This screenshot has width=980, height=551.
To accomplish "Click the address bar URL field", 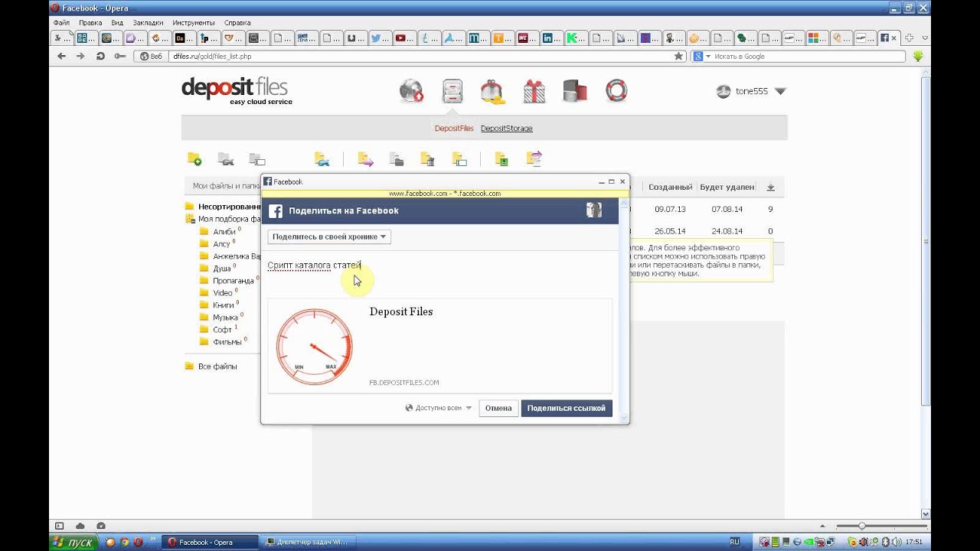I will (420, 56).
